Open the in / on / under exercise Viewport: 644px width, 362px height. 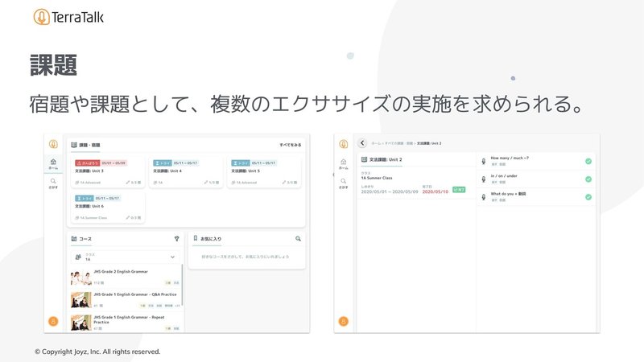[536, 179]
